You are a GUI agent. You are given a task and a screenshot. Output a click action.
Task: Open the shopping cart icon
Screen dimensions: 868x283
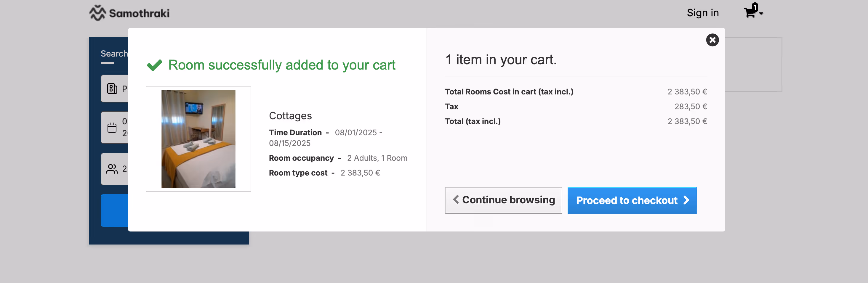[x=750, y=13]
